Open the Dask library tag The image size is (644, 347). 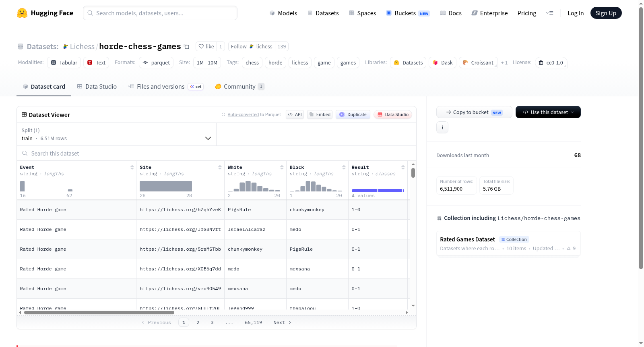point(443,62)
